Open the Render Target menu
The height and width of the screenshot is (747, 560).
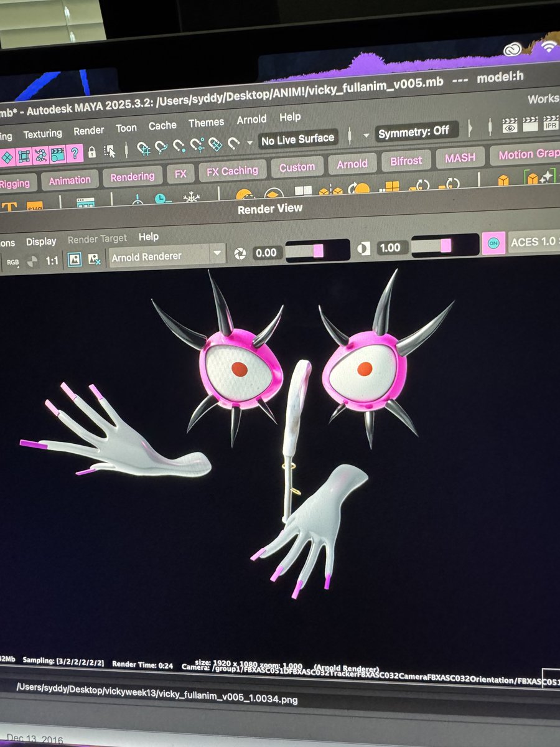point(97,239)
